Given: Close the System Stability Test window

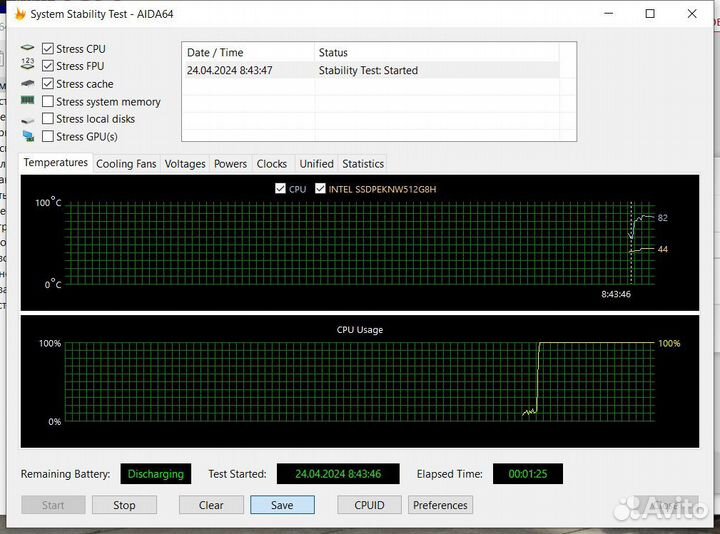Looking at the screenshot, I should (x=692, y=14).
